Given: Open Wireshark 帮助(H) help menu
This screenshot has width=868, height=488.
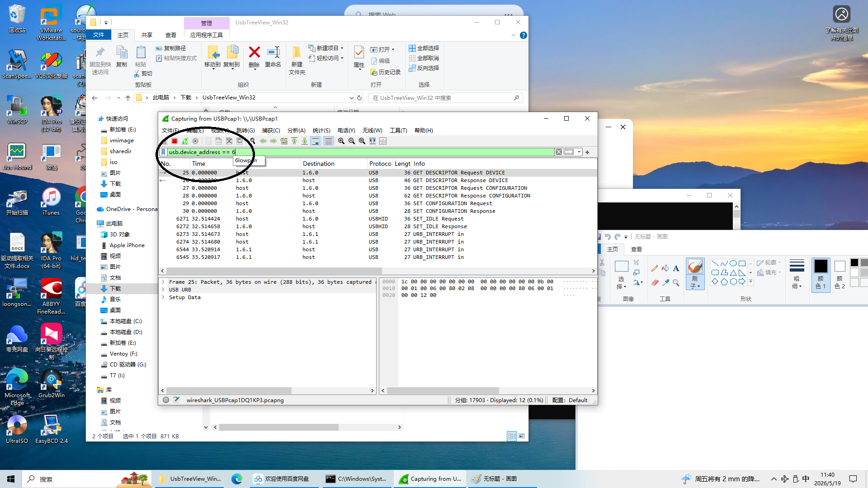Looking at the screenshot, I should pyautogui.click(x=424, y=131).
